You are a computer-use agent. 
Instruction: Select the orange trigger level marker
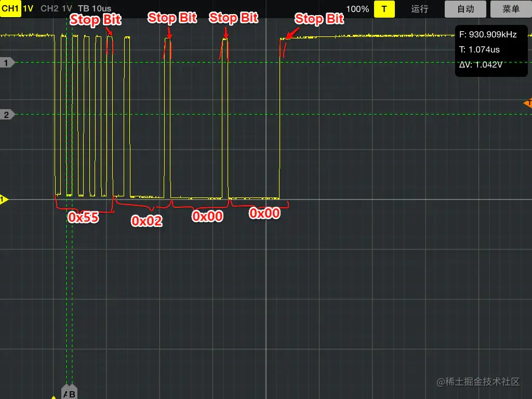tap(528, 103)
